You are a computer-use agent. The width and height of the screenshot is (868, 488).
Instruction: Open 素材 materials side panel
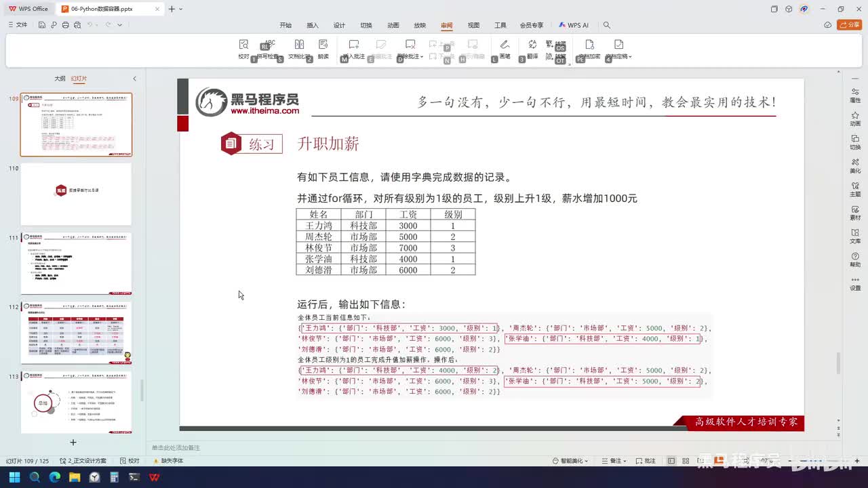[855, 212]
